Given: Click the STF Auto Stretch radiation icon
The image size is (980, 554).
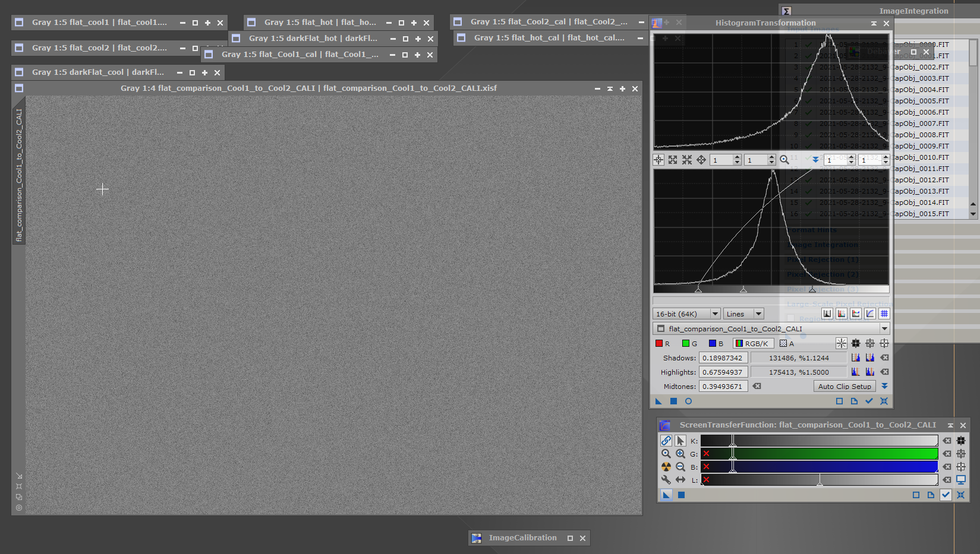Looking at the screenshot, I should [x=666, y=467].
